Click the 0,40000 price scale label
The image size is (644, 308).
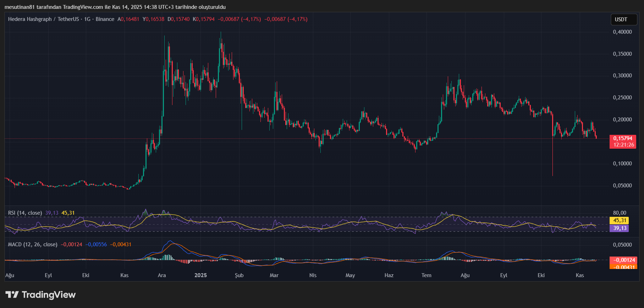pyautogui.click(x=622, y=32)
